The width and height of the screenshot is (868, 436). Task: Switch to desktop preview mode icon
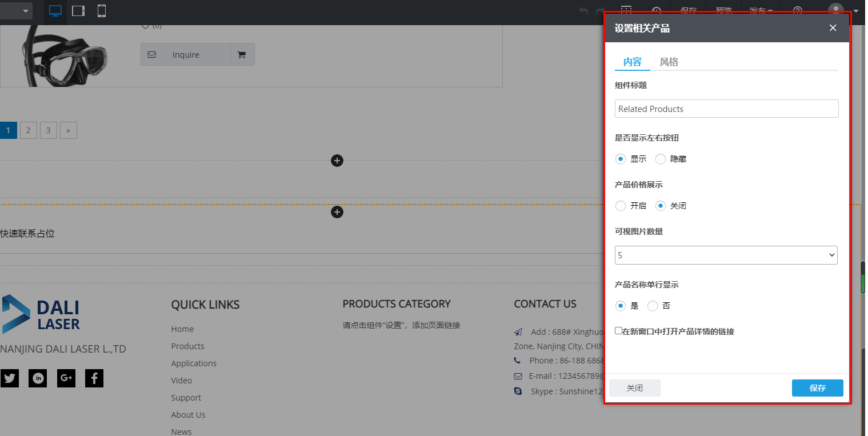click(x=55, y=11)
